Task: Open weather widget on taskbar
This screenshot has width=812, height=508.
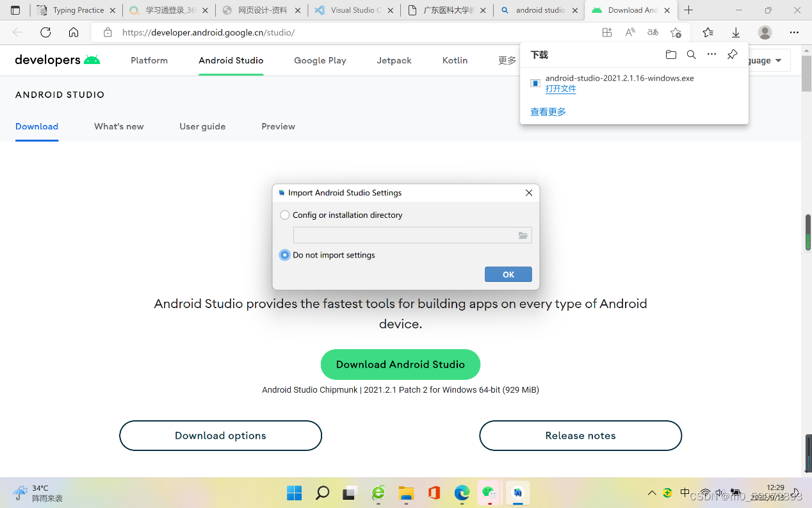Action: pyautogui.click(x=40, y=493)
